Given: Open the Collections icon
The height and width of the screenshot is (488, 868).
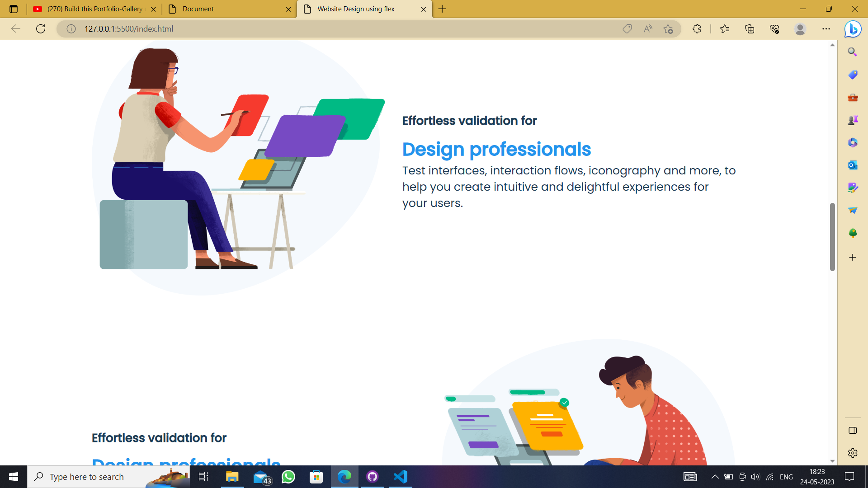Looking at the screenshot, I should point(750,29).
